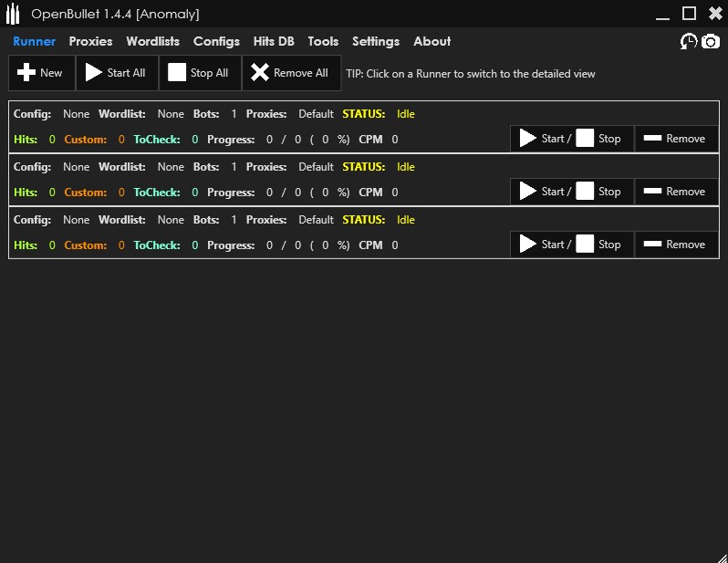Image resolution: width=728 pixels, height=563 pixels.
Task: Remove all runners
Action: pos(291,72)
